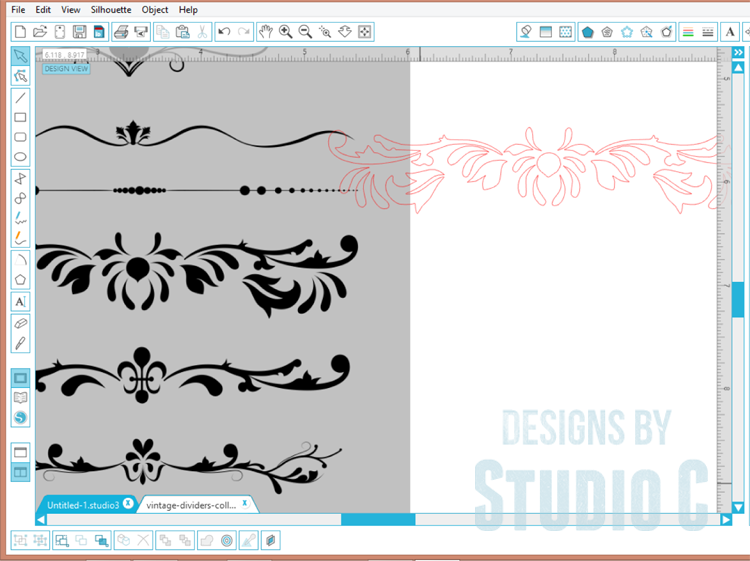The width and height of the screenshot is (750, 561).
Task: Select the Ellipse drawing tool
Action: coord(20,156)
